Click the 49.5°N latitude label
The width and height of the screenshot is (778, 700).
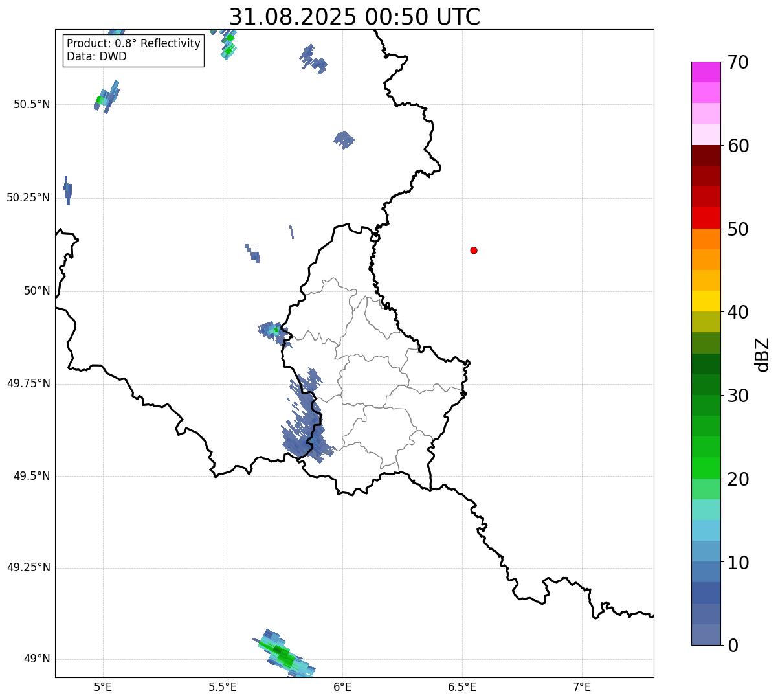coord(32,476)
